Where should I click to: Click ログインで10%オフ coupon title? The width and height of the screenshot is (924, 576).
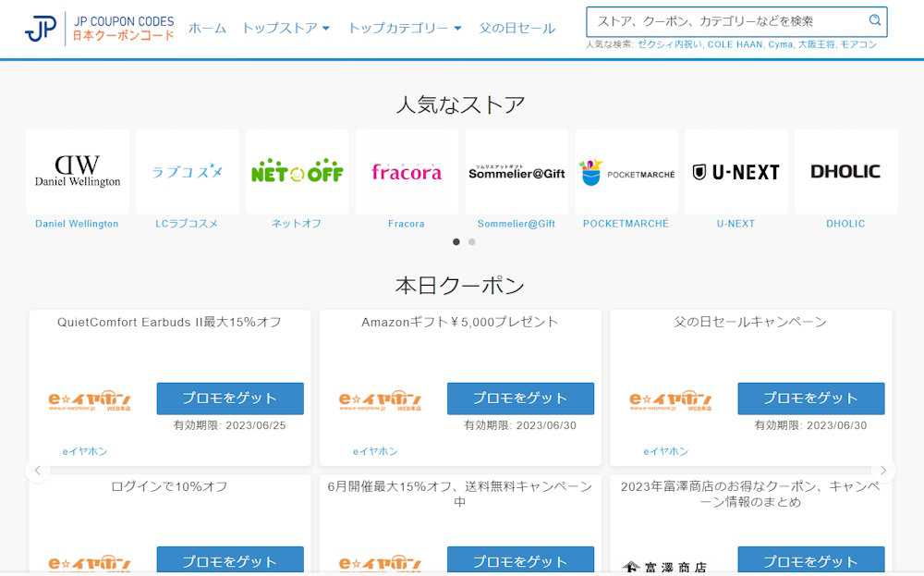169,486
